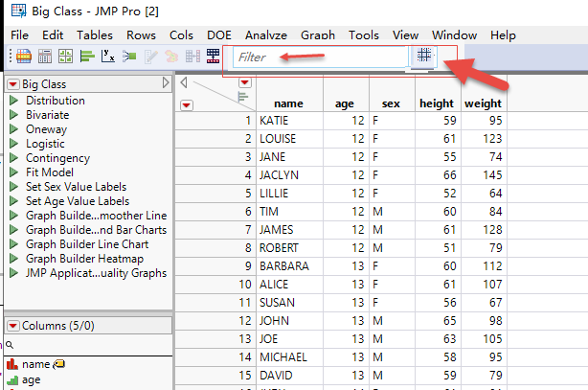The height and width of the screenshot is (390, 588).
Task: Launch Fit Y by X toolbar icon
Action: (108, 57)
